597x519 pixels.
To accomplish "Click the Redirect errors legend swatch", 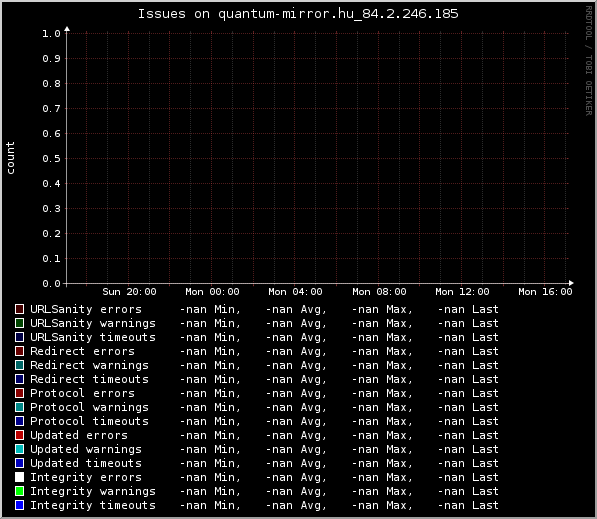I will 19,351.
